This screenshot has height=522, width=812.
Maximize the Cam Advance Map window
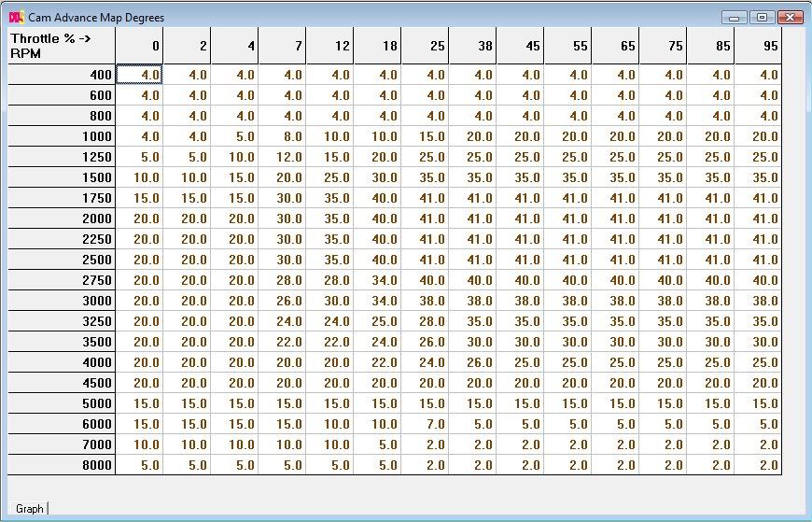[x=762, y=17]
